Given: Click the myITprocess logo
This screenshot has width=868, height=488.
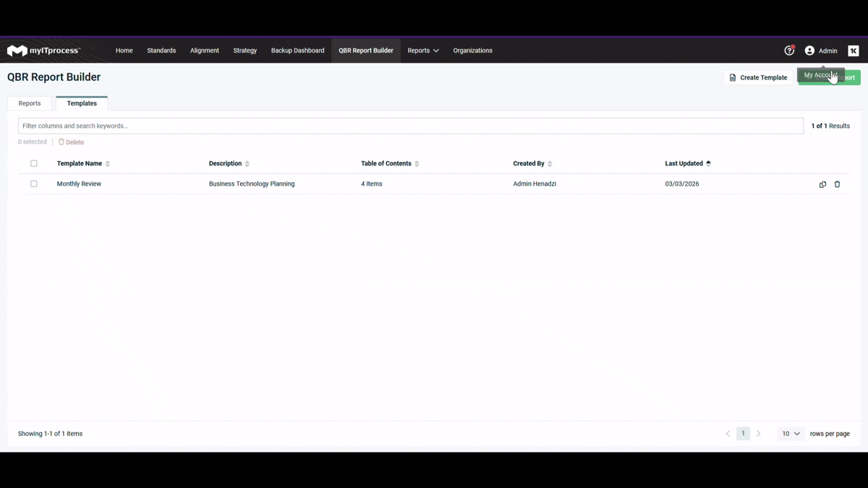Looking at the screenshot, I should point(43,51).
